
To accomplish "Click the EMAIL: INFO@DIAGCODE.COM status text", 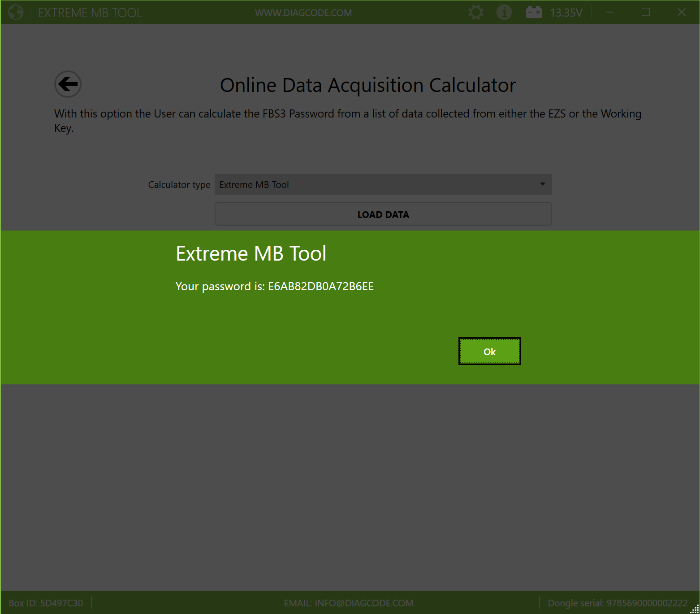I will point(349,603).
